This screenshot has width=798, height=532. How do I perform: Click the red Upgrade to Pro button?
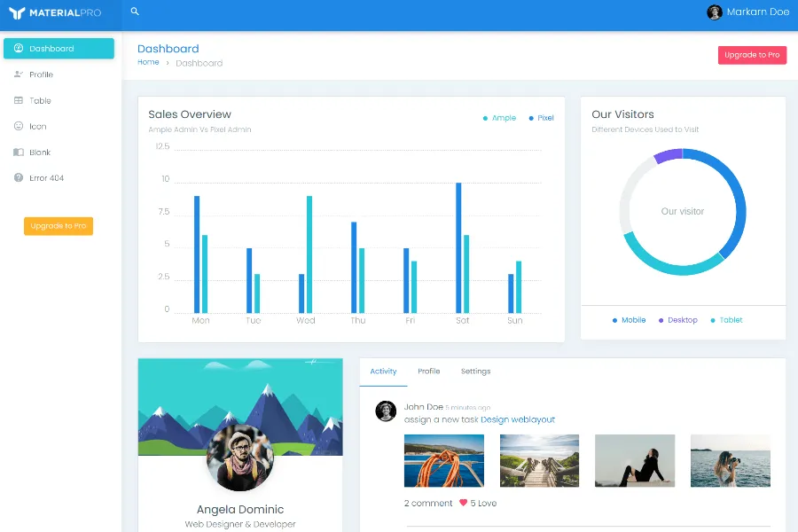(752, 55)
